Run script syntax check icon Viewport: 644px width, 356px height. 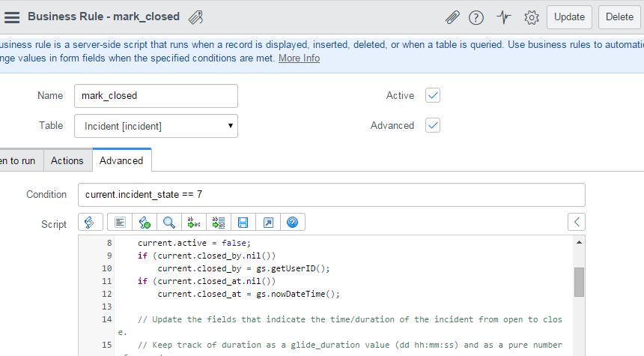coord(145,223)
